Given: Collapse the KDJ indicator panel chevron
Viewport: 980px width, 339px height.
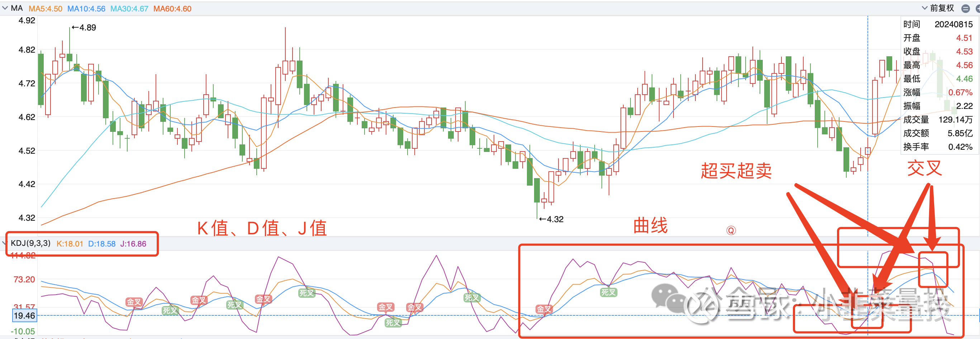Looking at the screenshot, I should [x=4, y=243].
